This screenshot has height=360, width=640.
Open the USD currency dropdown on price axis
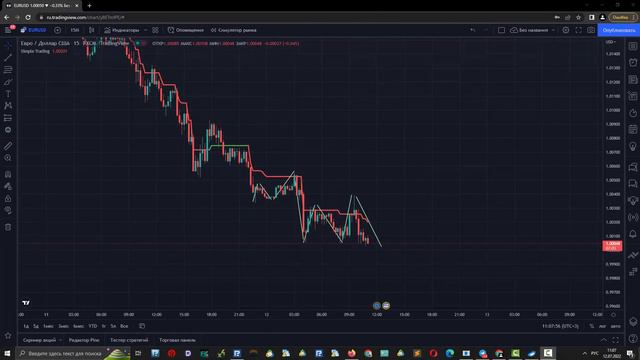click(611, 42)
